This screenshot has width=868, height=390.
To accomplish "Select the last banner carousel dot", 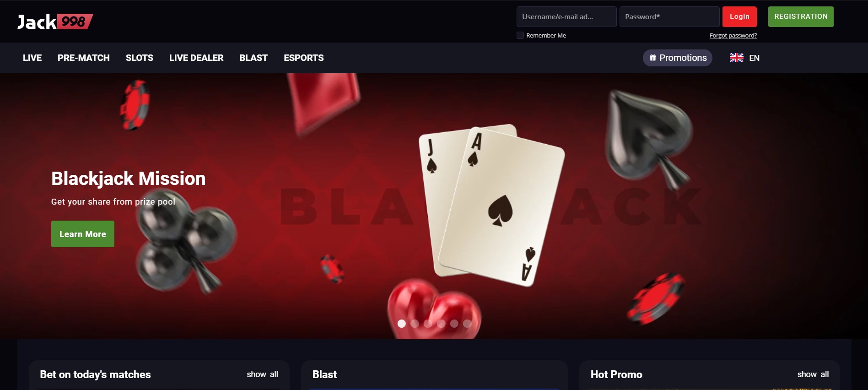I will pyautogui.click(x=467, y=324).
